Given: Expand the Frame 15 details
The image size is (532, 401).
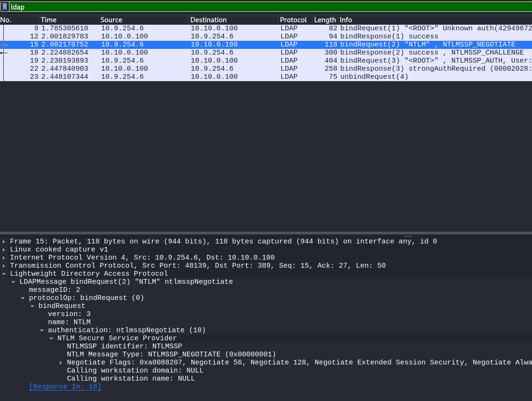Looking at the screenshot, I should (x=4, y=242).
